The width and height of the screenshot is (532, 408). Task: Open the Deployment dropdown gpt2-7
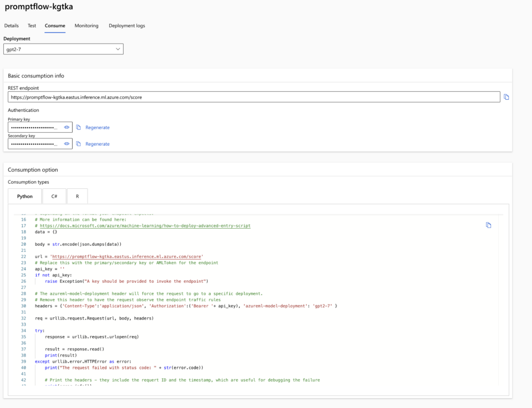tap(63, 49)
